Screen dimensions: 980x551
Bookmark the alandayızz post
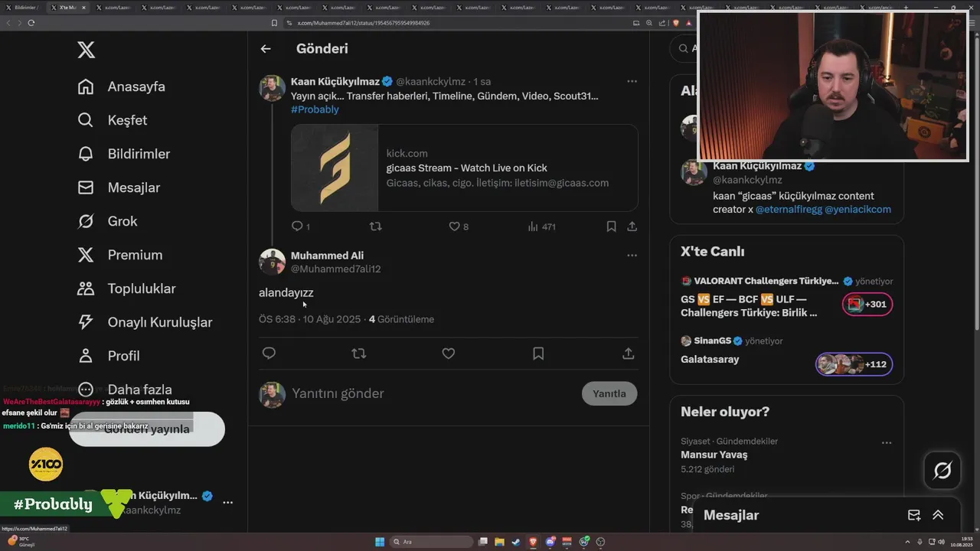tap(538, 354)
